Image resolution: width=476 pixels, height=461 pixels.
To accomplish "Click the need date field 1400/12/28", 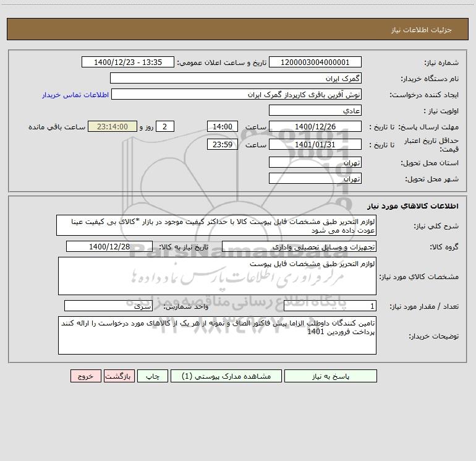I will tap(109, 246).
